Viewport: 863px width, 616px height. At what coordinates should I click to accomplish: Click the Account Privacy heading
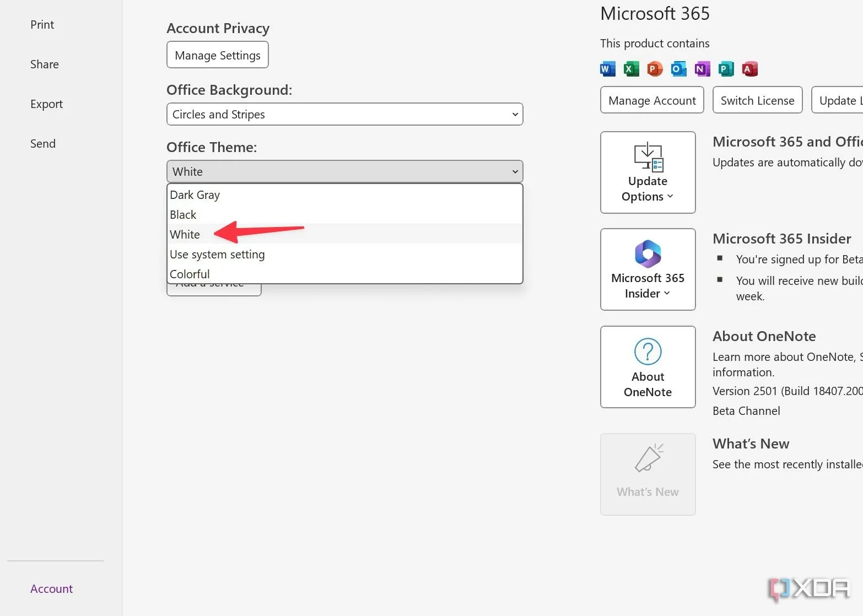pyautogui.click(x=218, y=28)
